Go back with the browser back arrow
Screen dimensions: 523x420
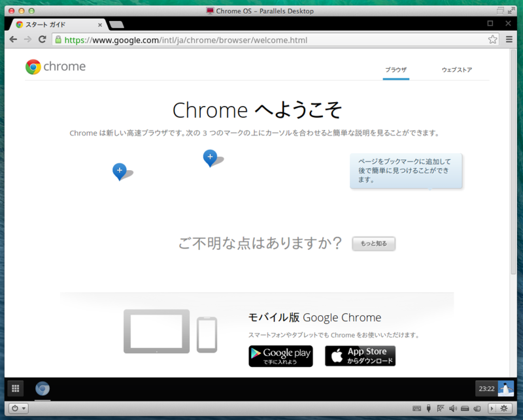point(13,39)
